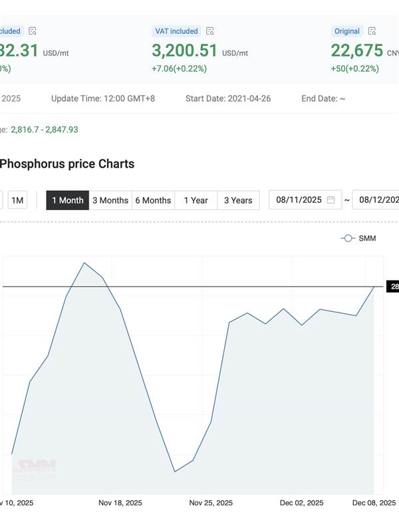Image resolution: width=399 pixels, height=532 pixels.
Task: Click the peak point on the price line
Action: [84, 263]
